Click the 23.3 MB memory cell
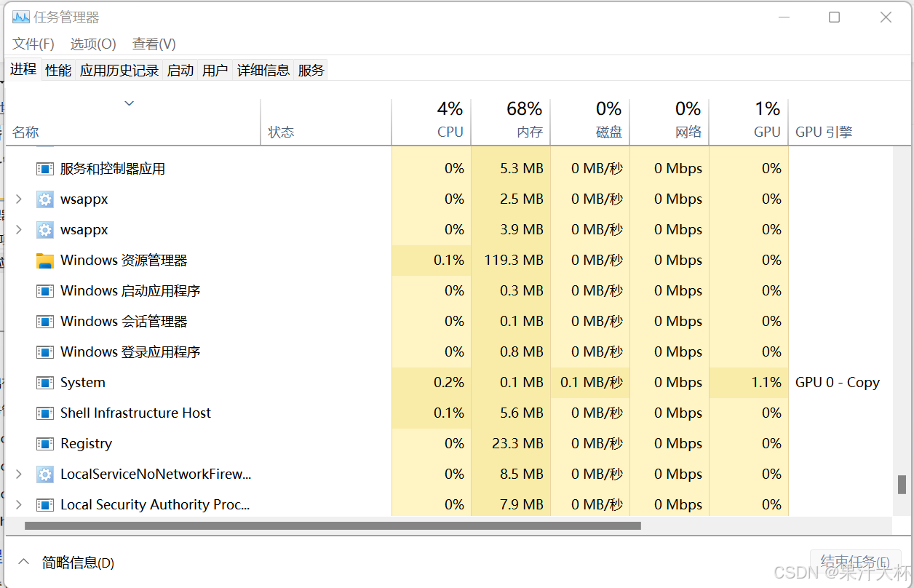The height and width of the screenshot is (588, 914). 511,444
